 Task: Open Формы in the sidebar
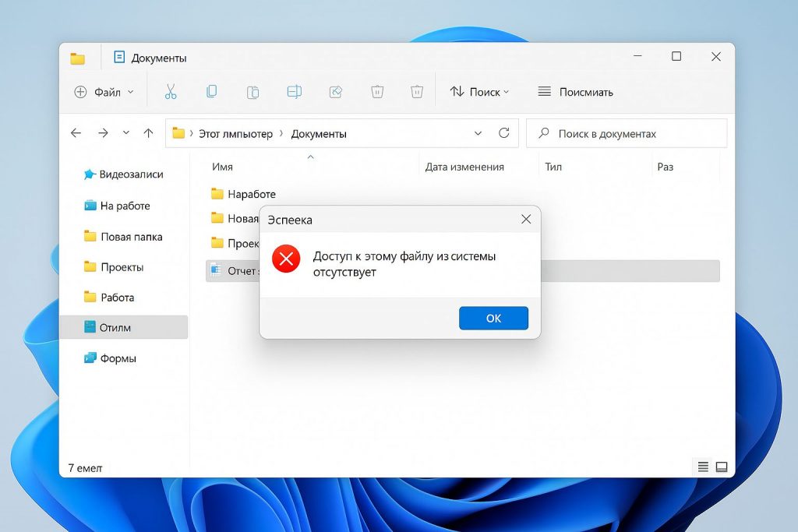click(111, 358)
